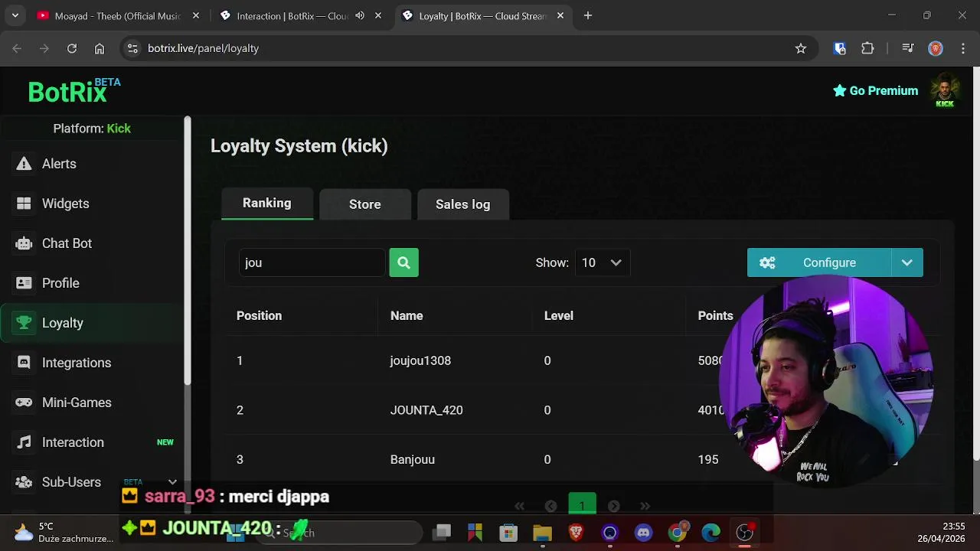
Task: Open Bitwarden extension icon in toolbar
Action: (840, 48)
